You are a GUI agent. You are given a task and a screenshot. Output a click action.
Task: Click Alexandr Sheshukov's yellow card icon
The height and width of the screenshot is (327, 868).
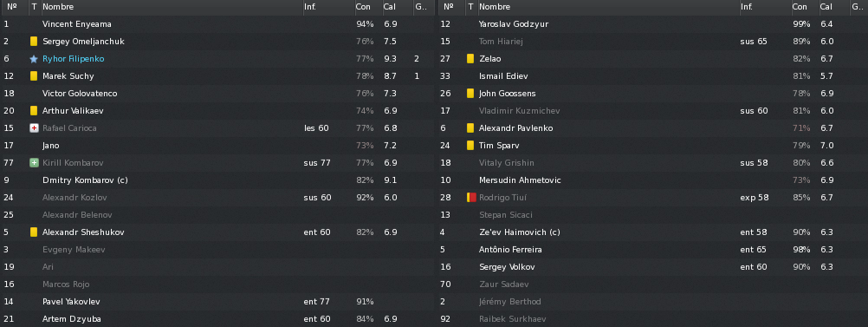34,232
